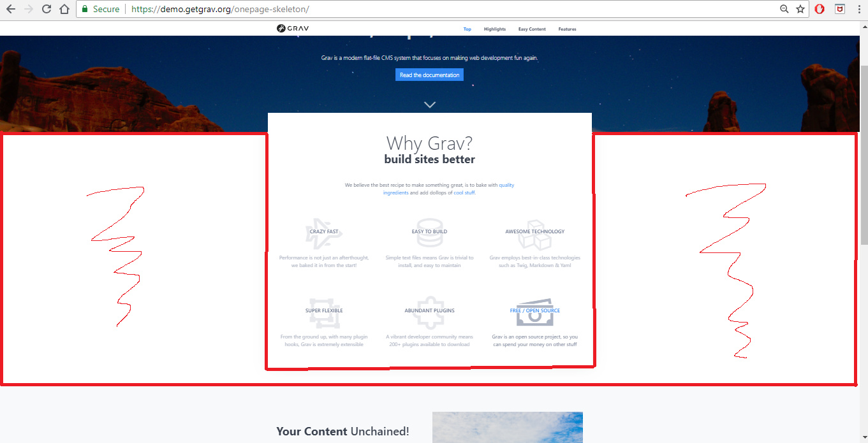Click the Free / Open Source money icon
Image resolution: width=868 pixels, height=443 pixels.
pos(534,312)
